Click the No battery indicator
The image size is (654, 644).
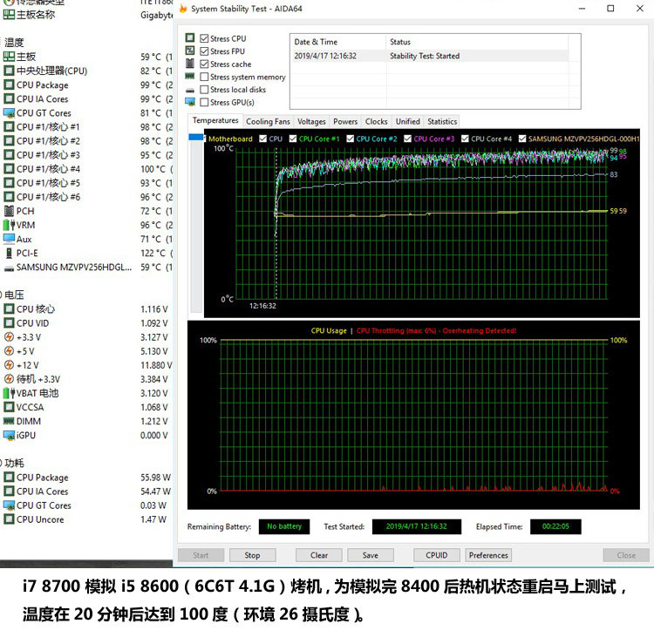point(284,526)
